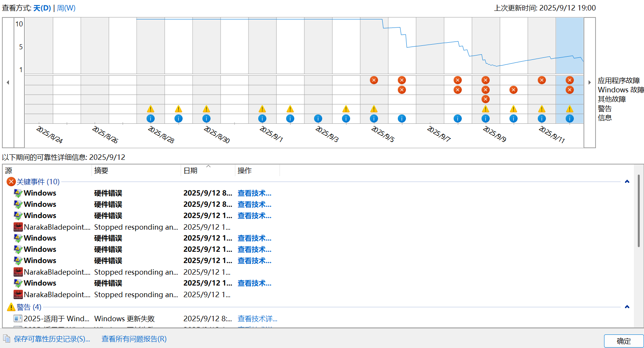
Task: Collapse the 警告 (4) group with its arrow
Action: tap(627, 307)
